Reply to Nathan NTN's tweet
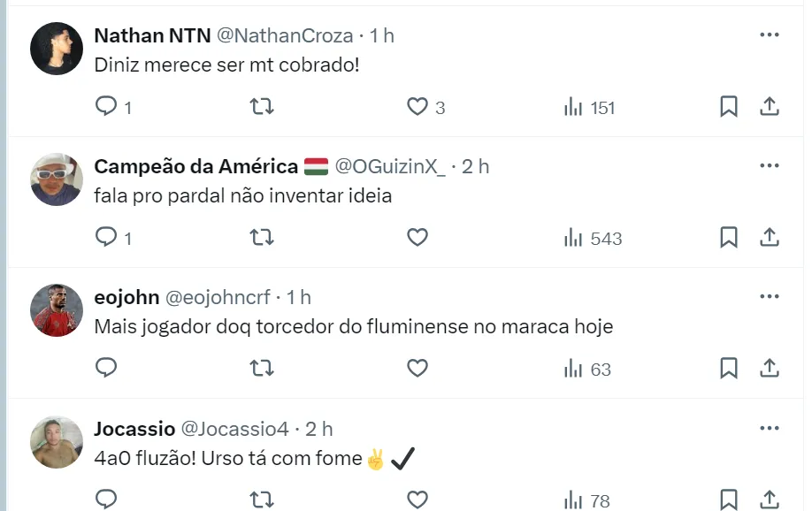812x511 pixels. point(106,107)
